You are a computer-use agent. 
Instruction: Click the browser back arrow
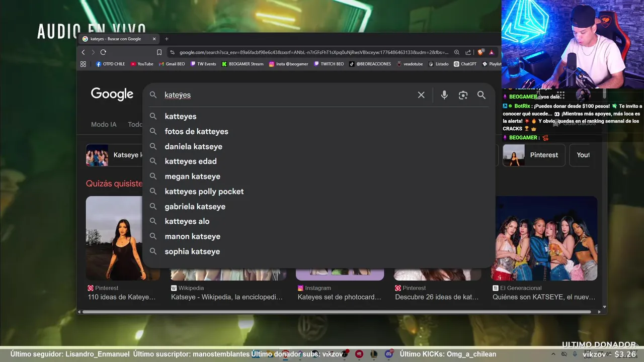pos(83,52)
